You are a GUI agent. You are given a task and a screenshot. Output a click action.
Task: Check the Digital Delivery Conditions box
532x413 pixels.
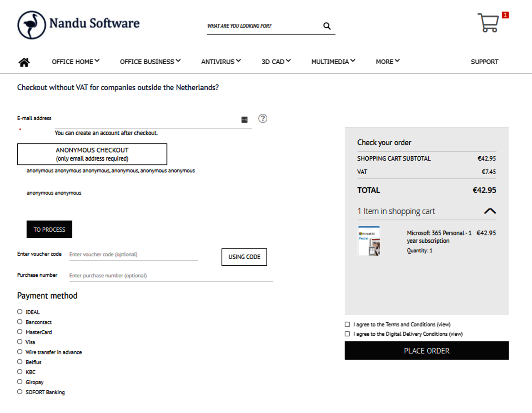click(347, 334)
